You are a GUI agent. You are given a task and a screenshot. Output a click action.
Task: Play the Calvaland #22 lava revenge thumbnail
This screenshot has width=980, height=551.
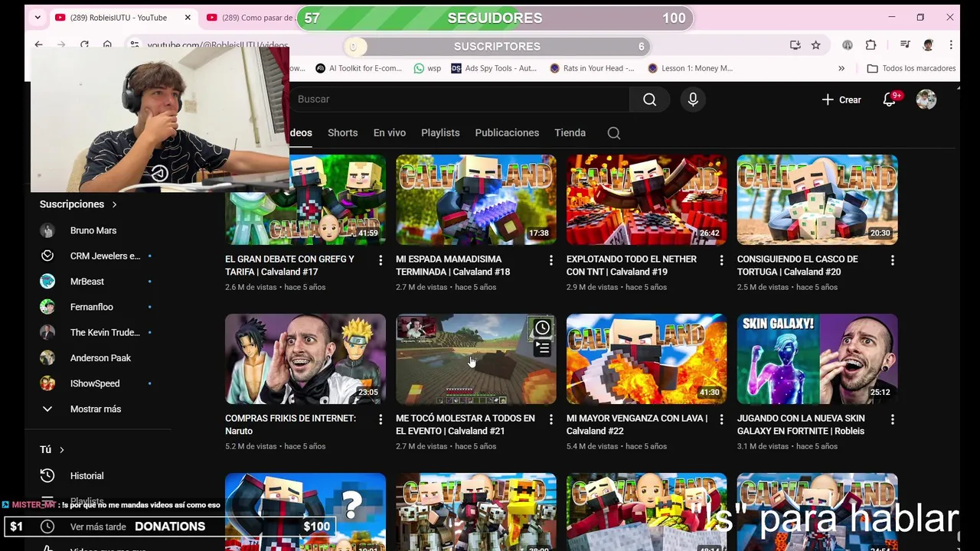647,359
